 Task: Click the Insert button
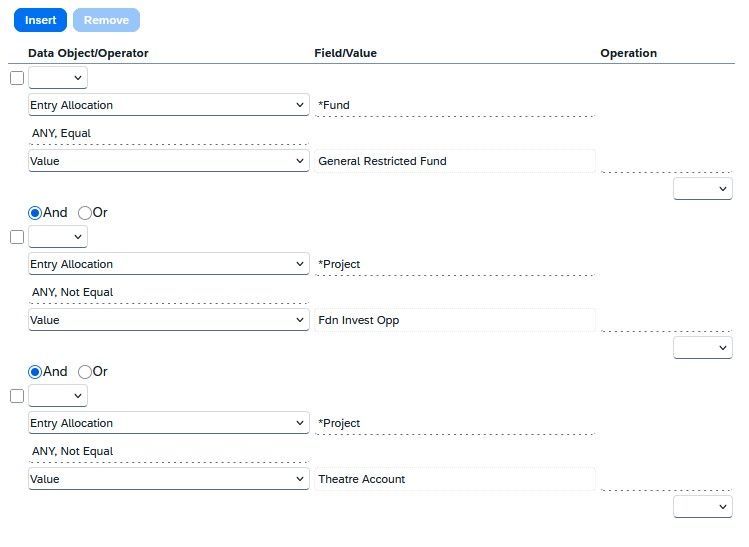(x=40, y=20)
